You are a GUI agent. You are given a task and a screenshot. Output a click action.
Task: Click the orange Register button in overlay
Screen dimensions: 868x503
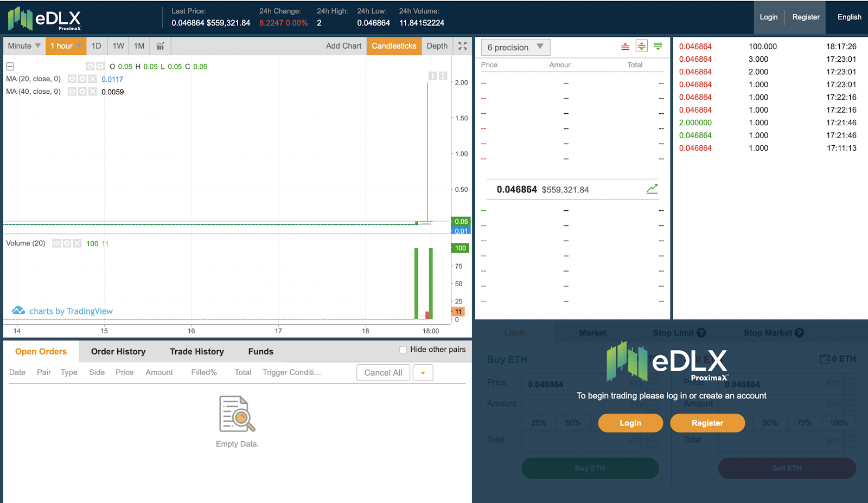707,423
